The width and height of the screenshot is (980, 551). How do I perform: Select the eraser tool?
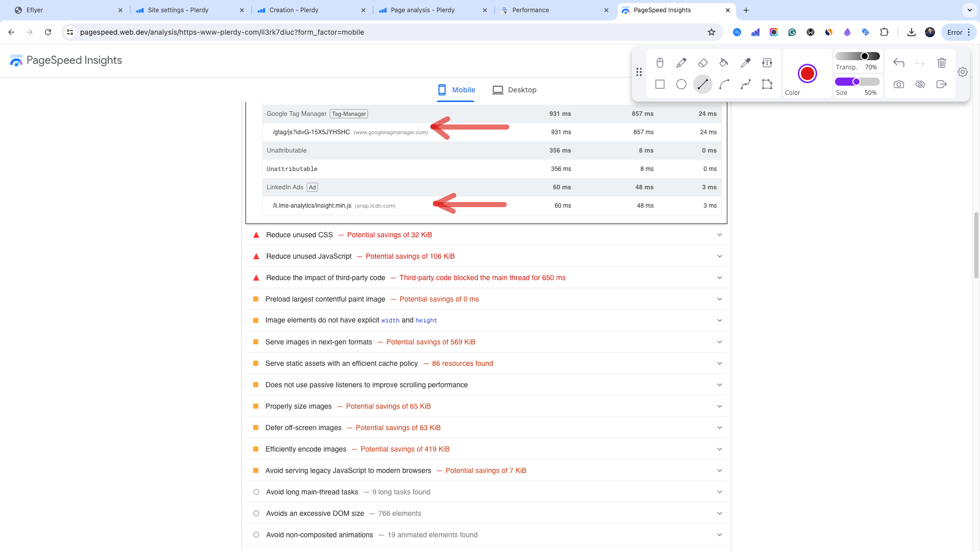point(703,63)
